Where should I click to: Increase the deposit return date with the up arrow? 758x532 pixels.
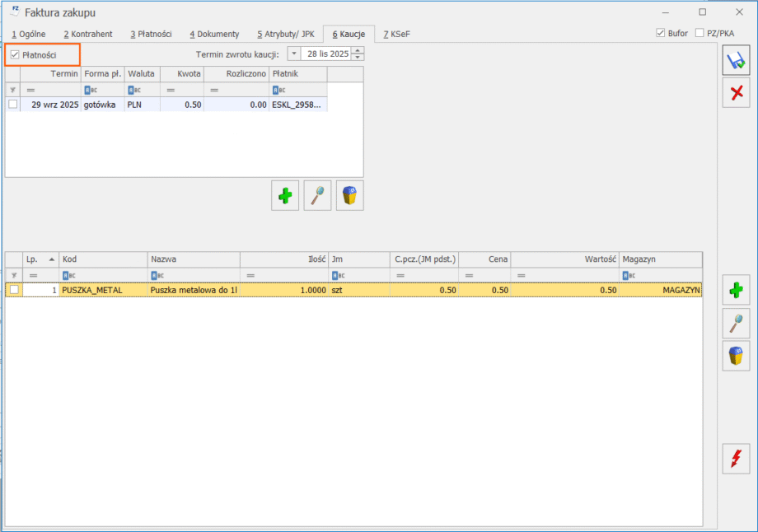pyautogui.click(x=358, y=50)
